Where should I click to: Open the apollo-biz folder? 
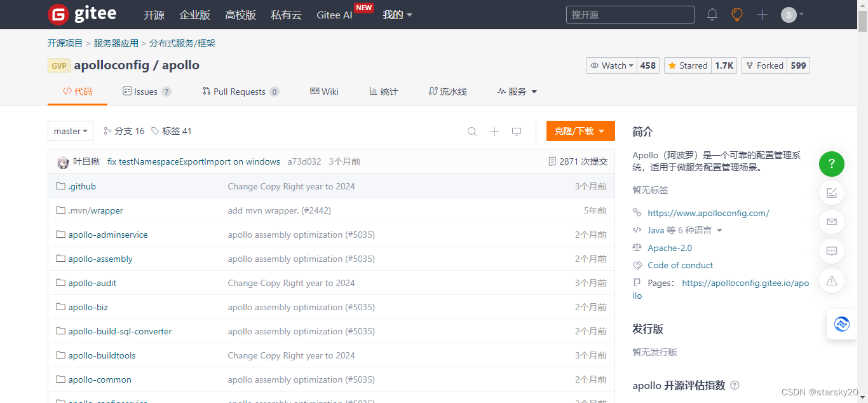(88, 307)
